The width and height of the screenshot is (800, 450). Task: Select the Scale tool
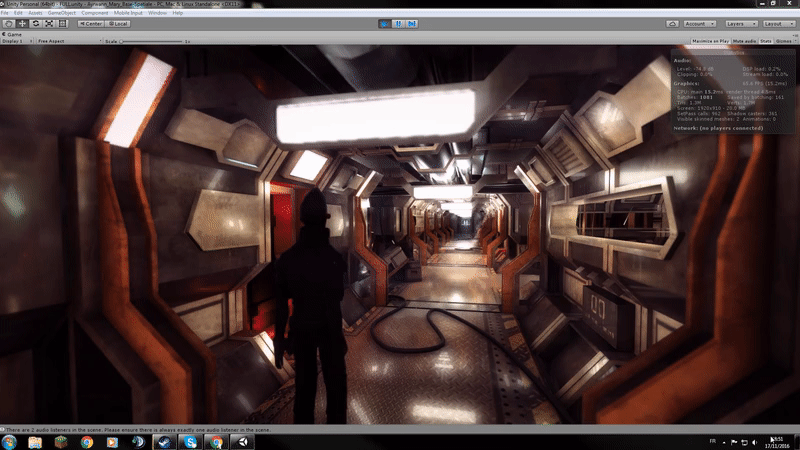(49, 23)
